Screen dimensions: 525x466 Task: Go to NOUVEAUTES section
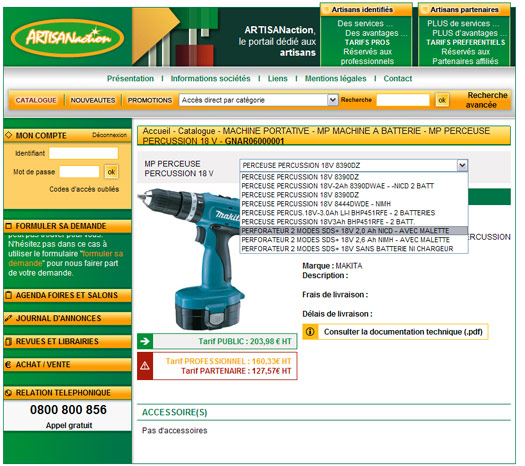pos(93,100)
